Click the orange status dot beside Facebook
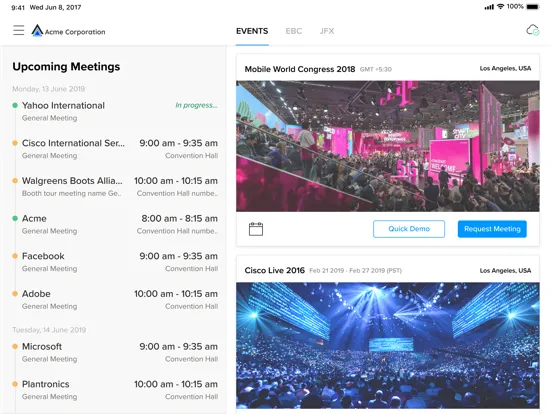Viewport: 552px width, 414px height. click(x=15, y=256)
